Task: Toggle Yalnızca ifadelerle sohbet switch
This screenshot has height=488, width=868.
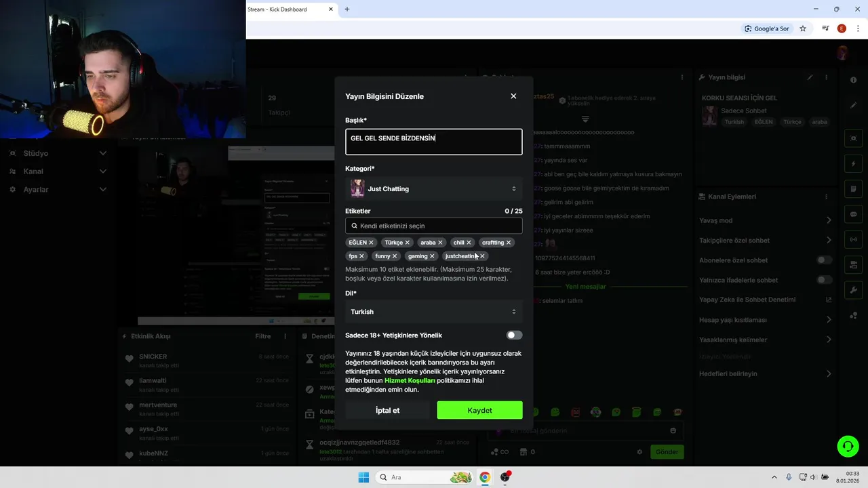Action: coord(824,280)
